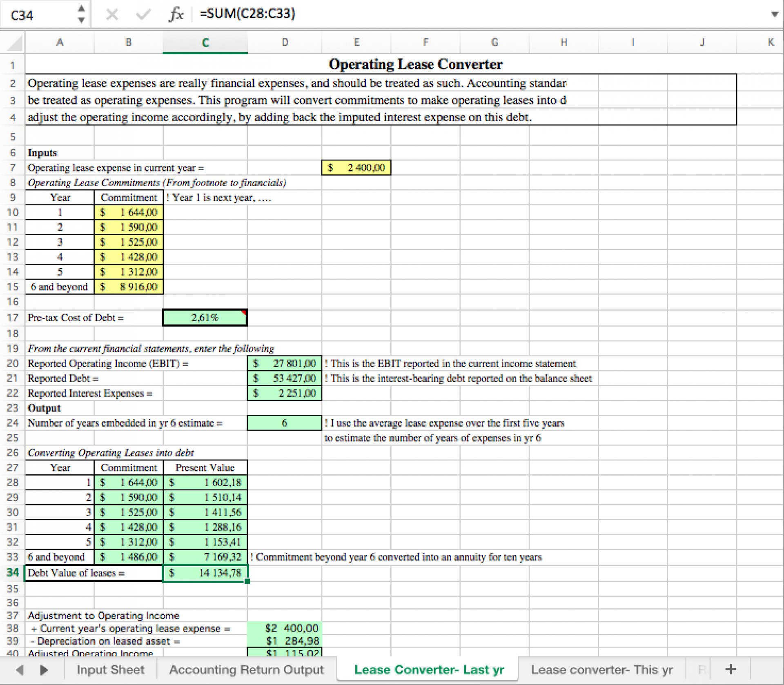Click the 1 486,00 commitment in row 33
Screen dimensions: 784x685
point(129,557)
